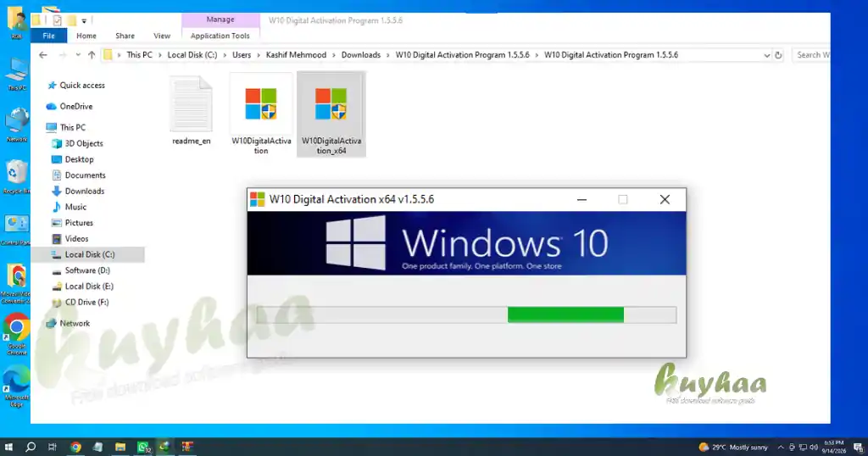The width and height of the screenshot is (868, 456).
Task: Click This PC in the address bar
Action: [x=139, y=55]
